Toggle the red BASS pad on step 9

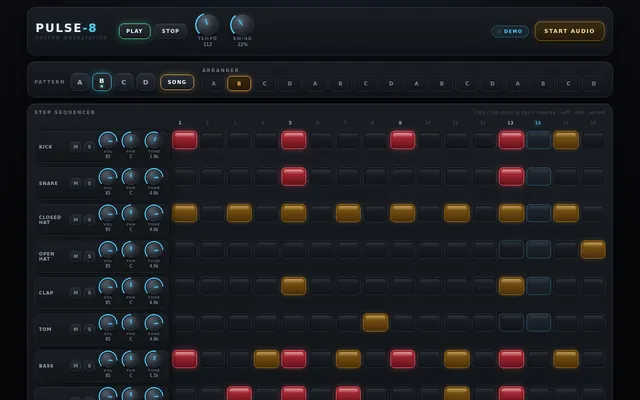402,359
